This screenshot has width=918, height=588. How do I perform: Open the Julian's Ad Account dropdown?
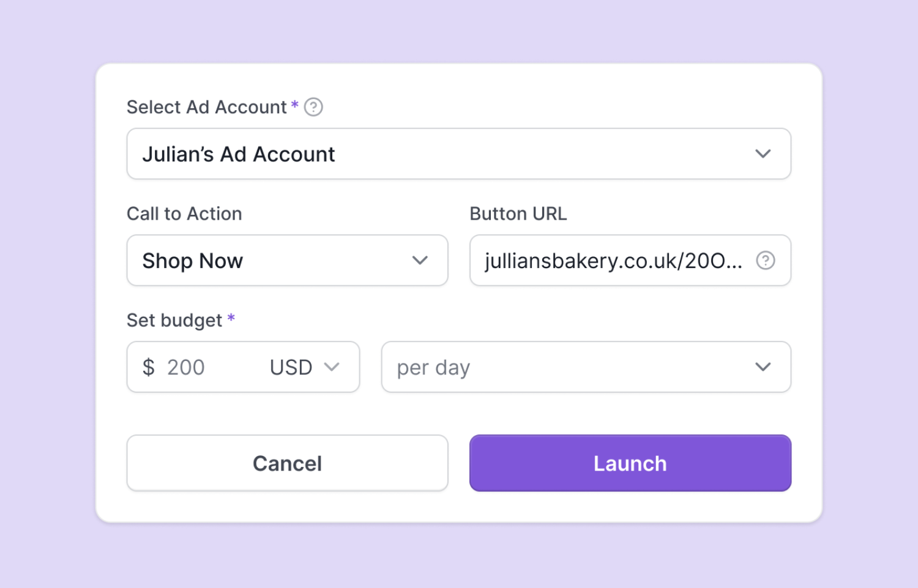click(458, 154)
